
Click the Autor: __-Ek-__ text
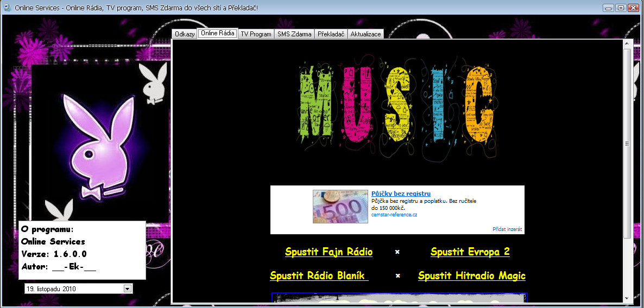coord(59,267)
